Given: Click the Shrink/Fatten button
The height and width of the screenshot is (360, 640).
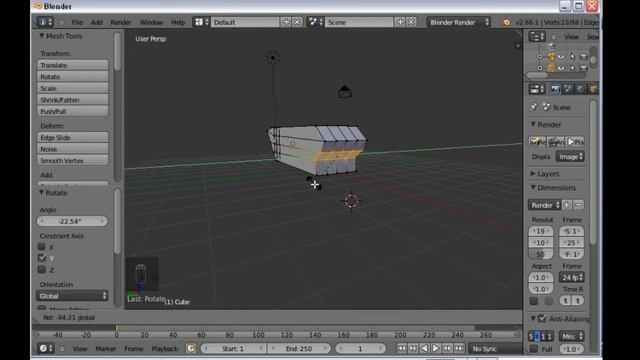Looking at the screenshot, I should pyautogui.click(x=73, y=100).
